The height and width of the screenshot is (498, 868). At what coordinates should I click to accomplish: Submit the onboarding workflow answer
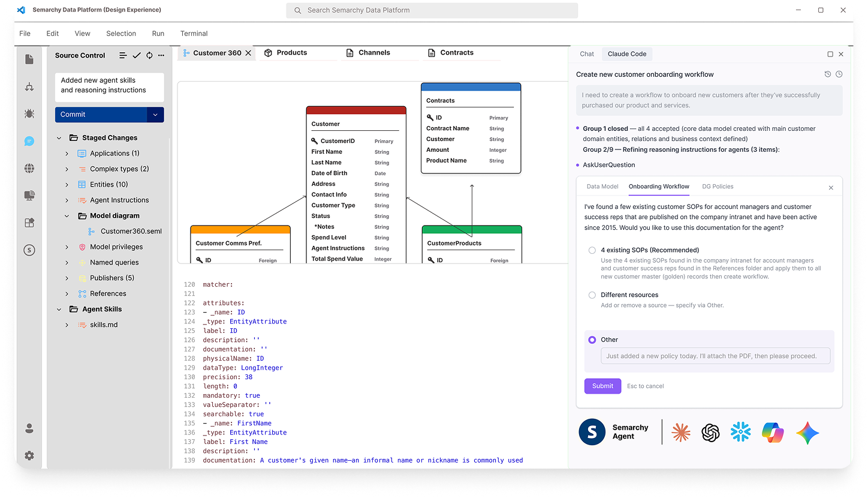click(602, 386)
